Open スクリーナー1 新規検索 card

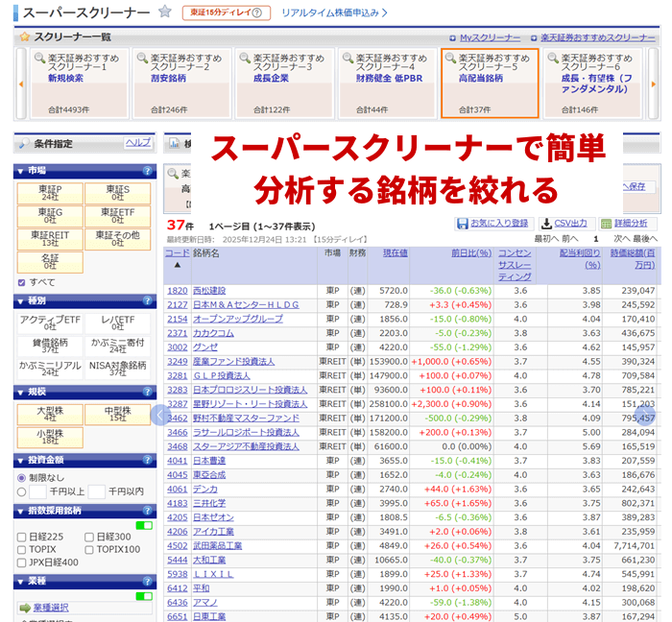[x=80, y=84]
